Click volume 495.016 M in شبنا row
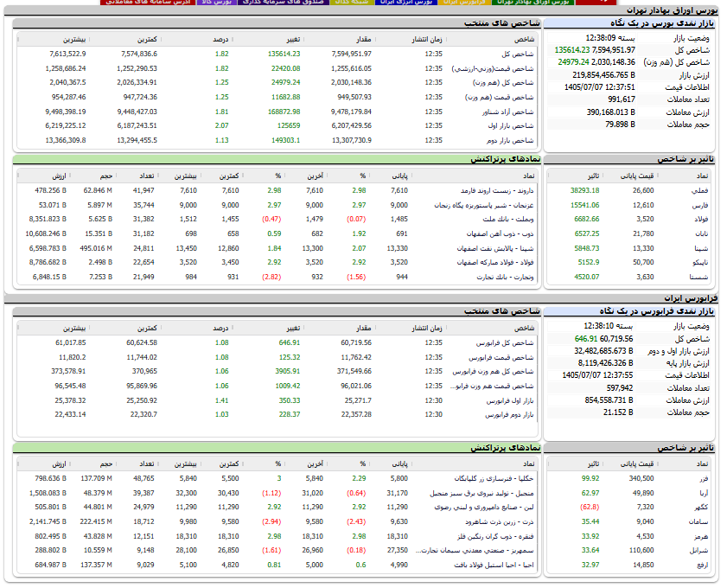The width and height of the screenshot is (727, 588). point(96,248)
